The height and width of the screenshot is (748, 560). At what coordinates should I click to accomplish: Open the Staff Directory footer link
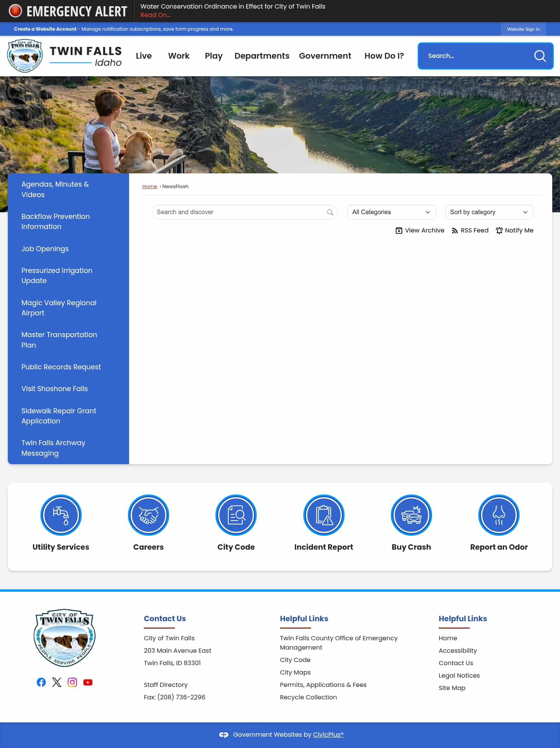pyautogui.click(x=166, y=685)
